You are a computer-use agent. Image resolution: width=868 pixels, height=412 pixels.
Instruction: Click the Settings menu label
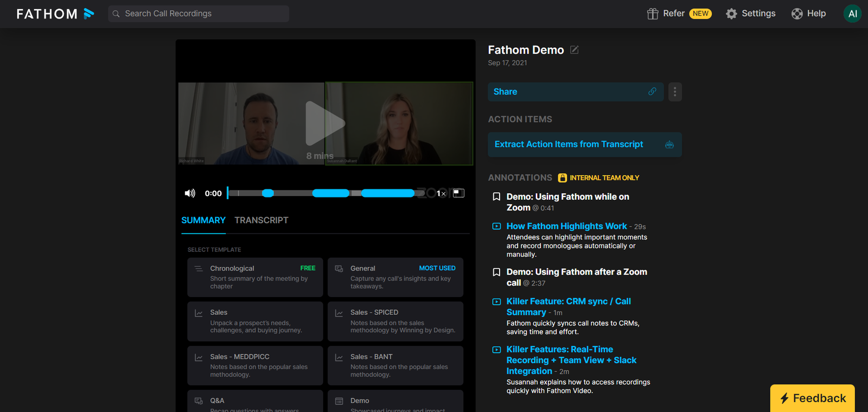coord(758,14)
